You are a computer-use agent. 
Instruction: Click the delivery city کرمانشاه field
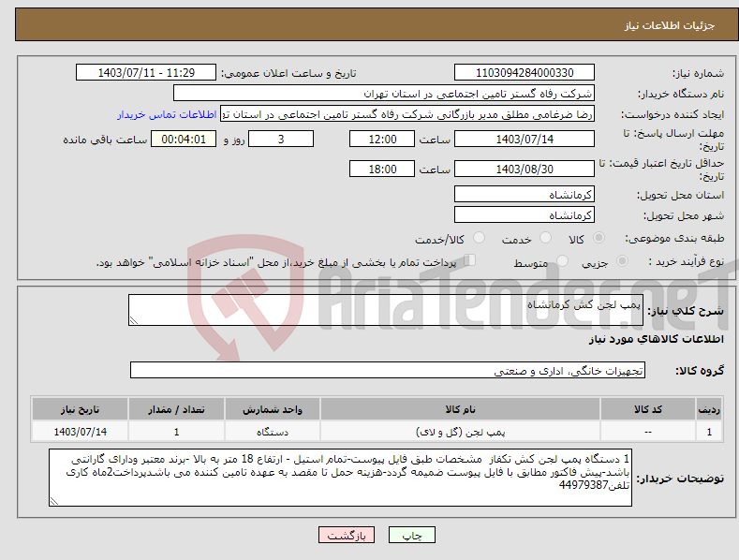pos(525,215)
